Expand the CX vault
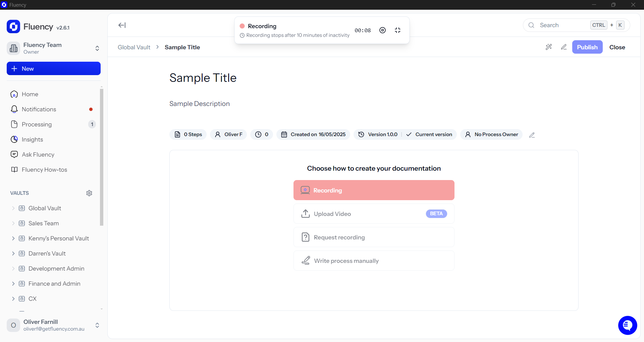This screenshot has height=342, width=644. (13, 299)
